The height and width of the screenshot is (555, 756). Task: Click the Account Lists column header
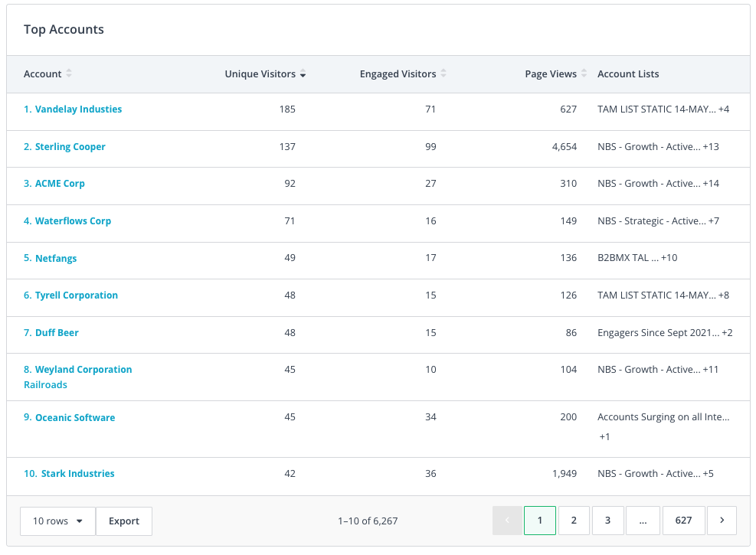628,73
